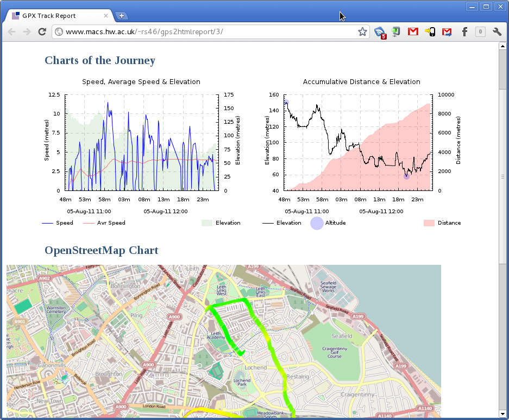This screenshot has width=509, height=420.
Task: Click the Charts of the Journey heading
Action: (x=100, y=60)
